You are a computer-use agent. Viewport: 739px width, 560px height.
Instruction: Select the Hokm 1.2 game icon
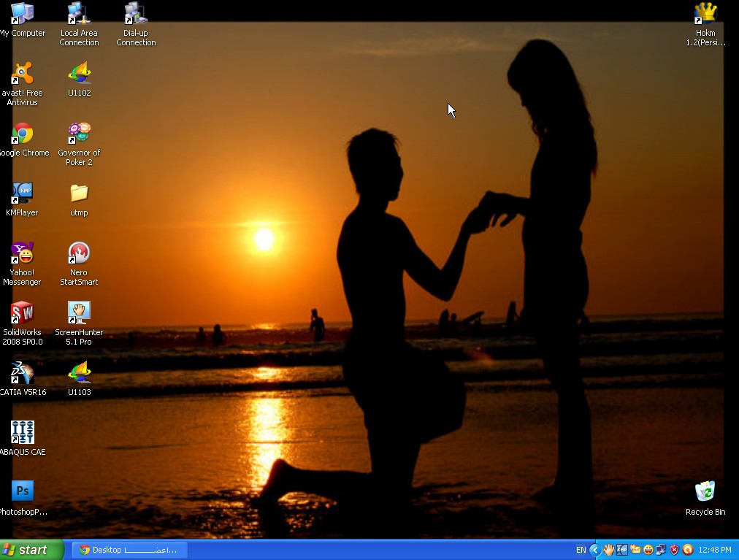(705, 14)
